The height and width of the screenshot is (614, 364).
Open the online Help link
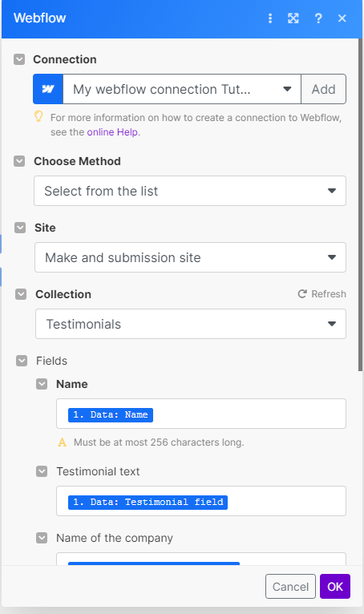pos(112,132)
